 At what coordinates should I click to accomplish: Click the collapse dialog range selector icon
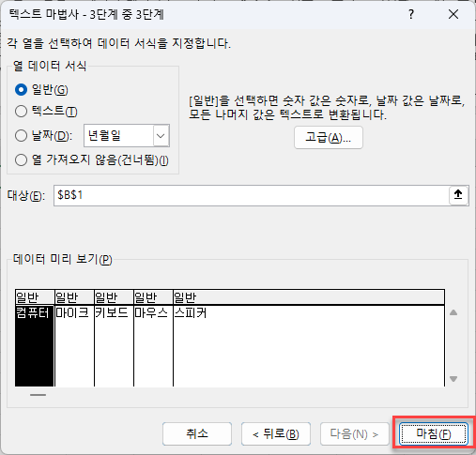coord(458,195)
